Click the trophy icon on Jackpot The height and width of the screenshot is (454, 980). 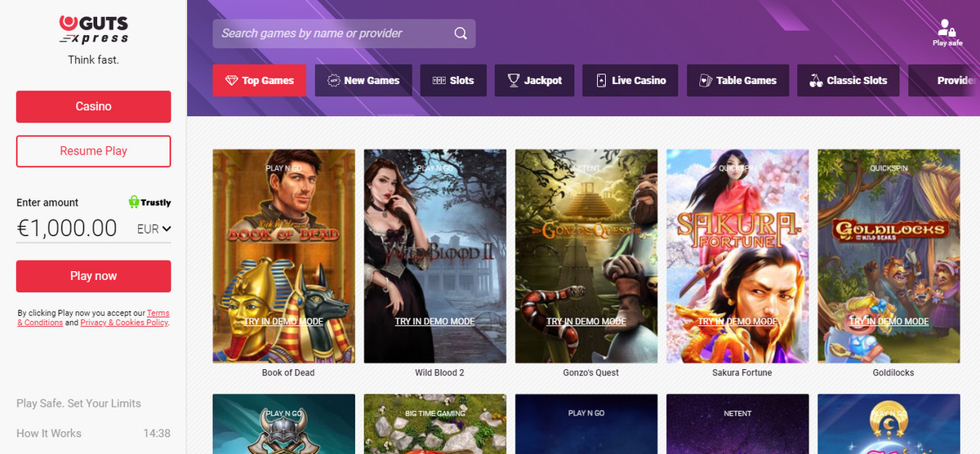pyautogui.click(x=513, y=81)
